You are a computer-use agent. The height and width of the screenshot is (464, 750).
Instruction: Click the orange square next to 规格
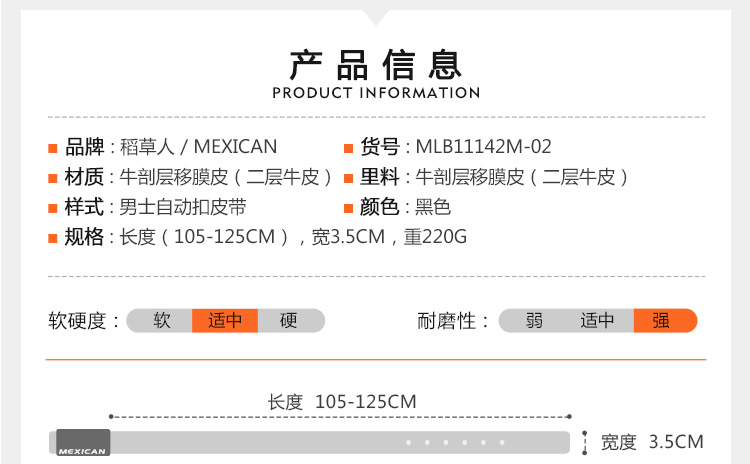[x=53, y=238]
